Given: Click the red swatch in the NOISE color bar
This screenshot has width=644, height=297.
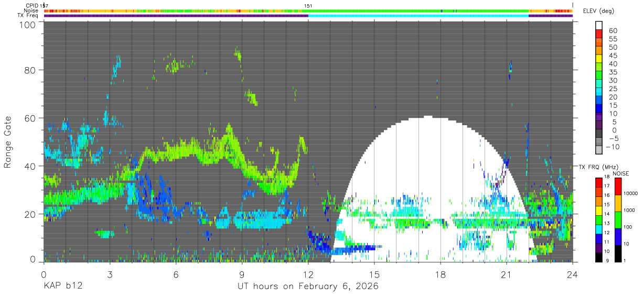Looking at the screenshot, I should [617, 187].
